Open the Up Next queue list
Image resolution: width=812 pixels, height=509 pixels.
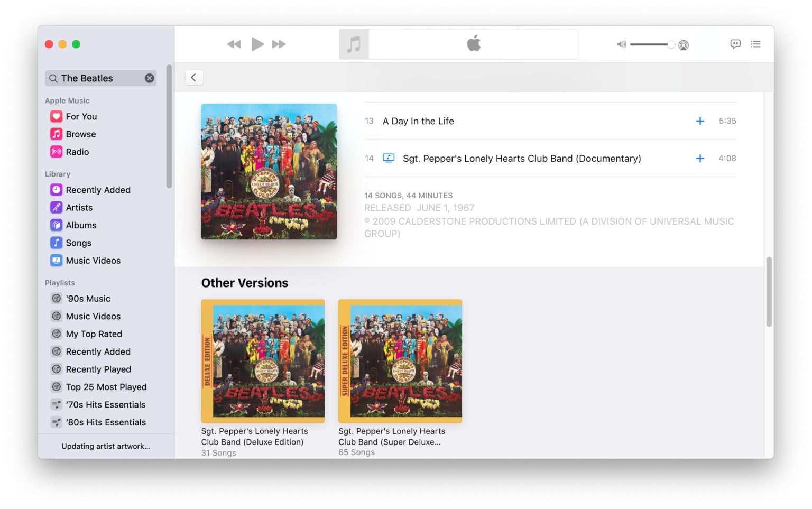click(x=755, y=44)
